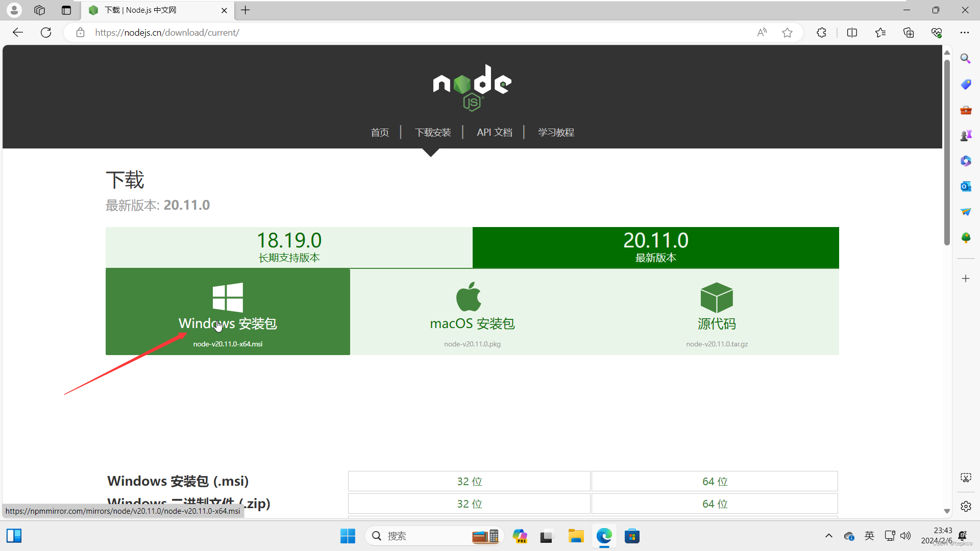980x551 pixels.
Task: Open a new browser tab
Action: pyautogui.click(x=246, y=10)
